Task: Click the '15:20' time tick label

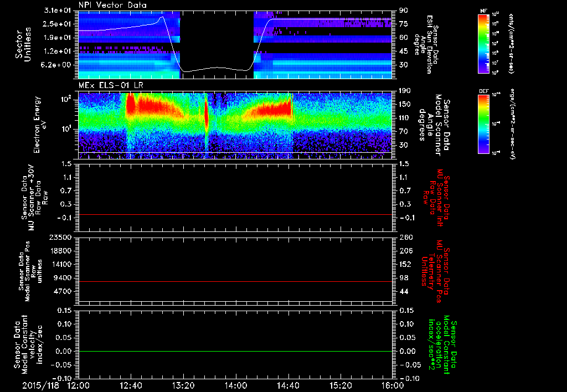Action: pos(341,385)
